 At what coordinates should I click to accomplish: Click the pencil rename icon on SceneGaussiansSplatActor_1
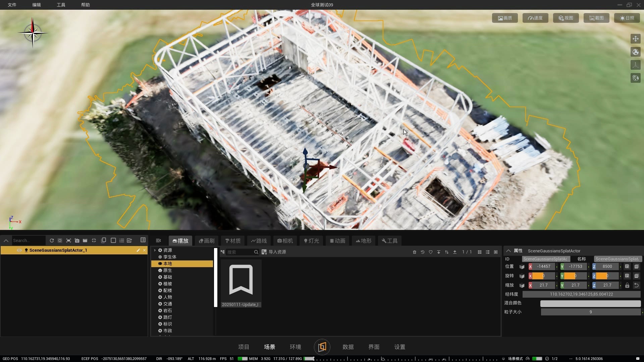[x=138, y=250]
